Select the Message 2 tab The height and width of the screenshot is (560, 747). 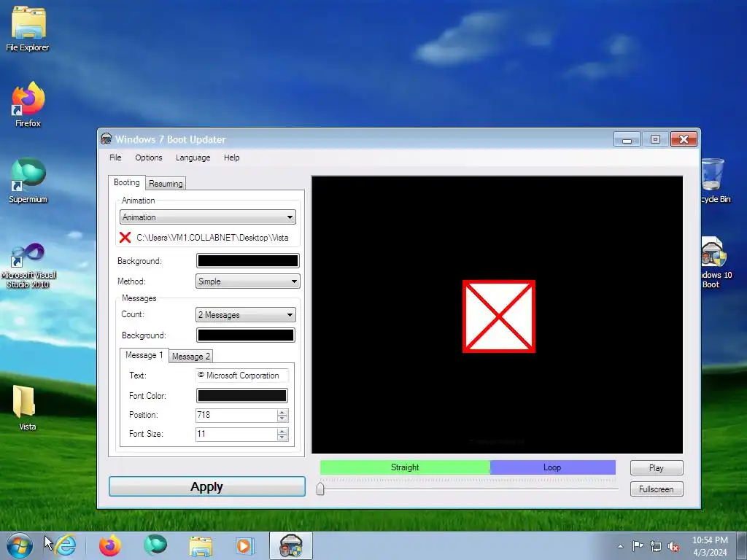[x=190, y=356]
